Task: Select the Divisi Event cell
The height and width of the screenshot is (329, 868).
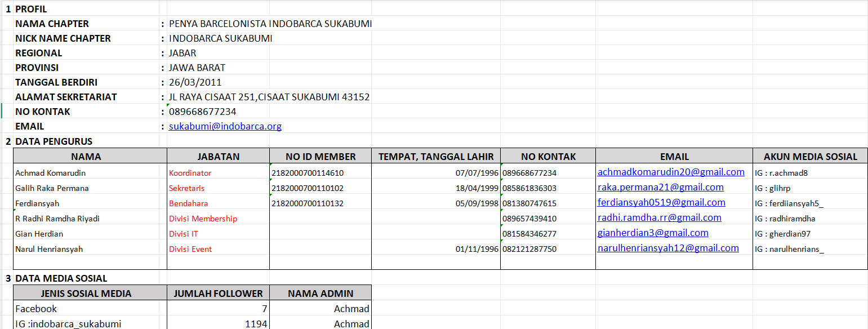Action: pos(219,249)
